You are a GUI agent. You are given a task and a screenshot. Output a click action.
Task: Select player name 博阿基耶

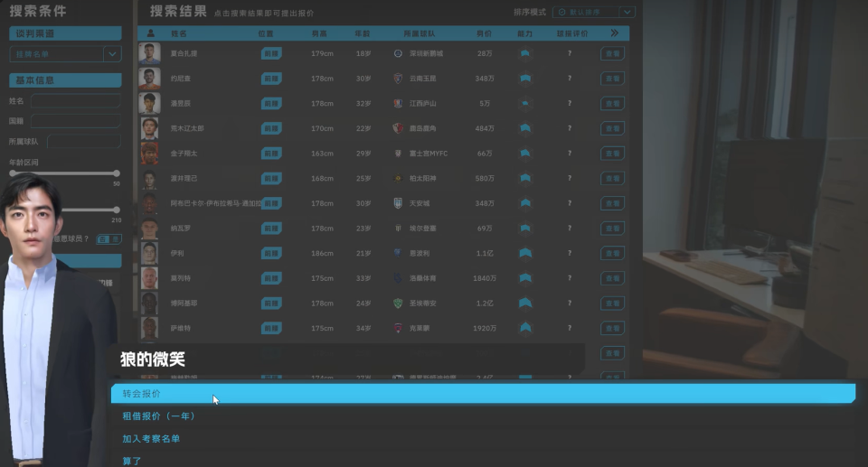[184, 304]
